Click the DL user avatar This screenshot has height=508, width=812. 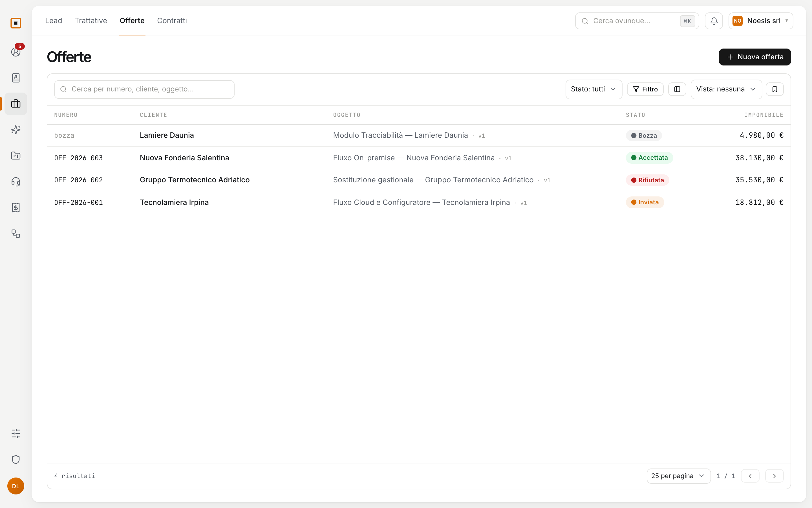pyautogui.click(x=16, y=486)
